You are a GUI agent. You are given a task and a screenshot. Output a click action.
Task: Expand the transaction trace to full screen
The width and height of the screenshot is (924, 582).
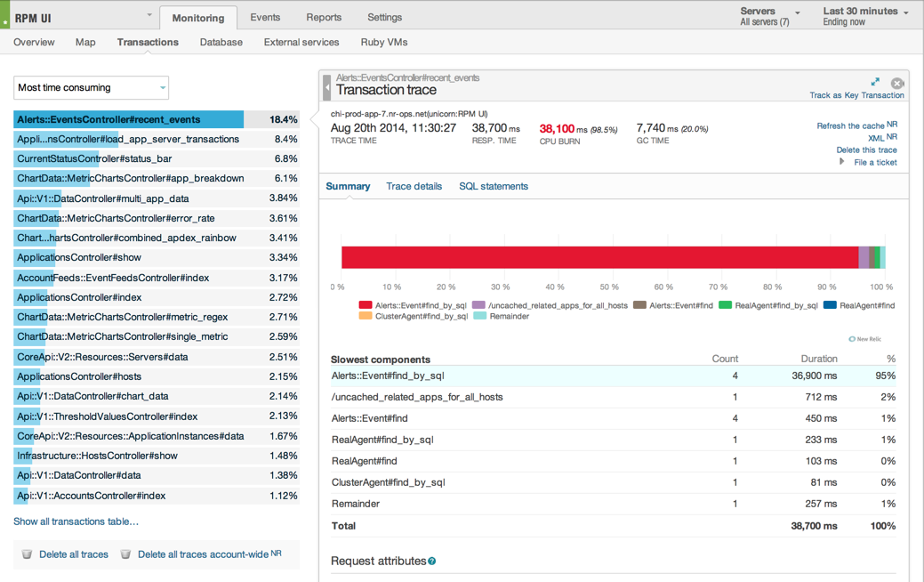[875, 82]
